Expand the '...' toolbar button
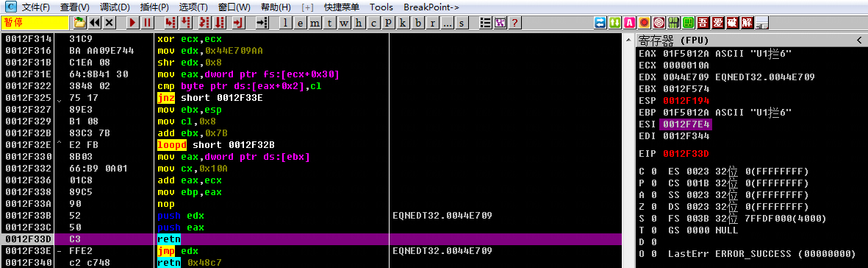The height and width of the screenshot is (268, 868). [447, 23]
